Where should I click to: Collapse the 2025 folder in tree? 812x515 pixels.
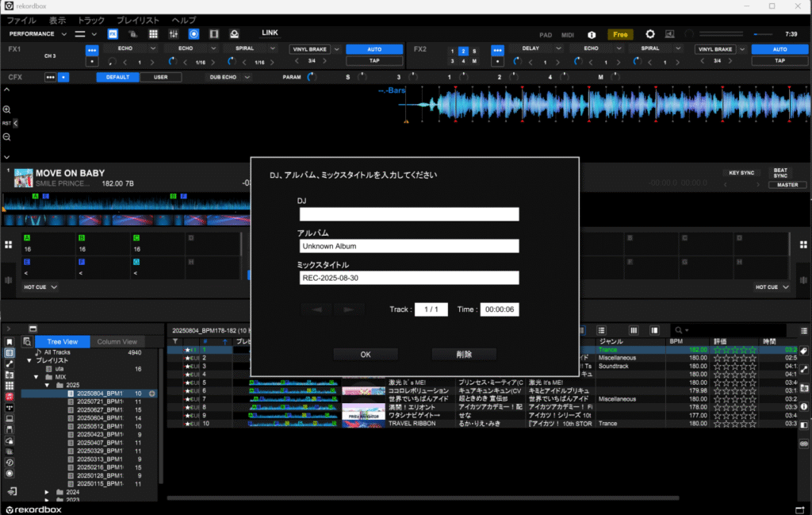tap(47, 386)
